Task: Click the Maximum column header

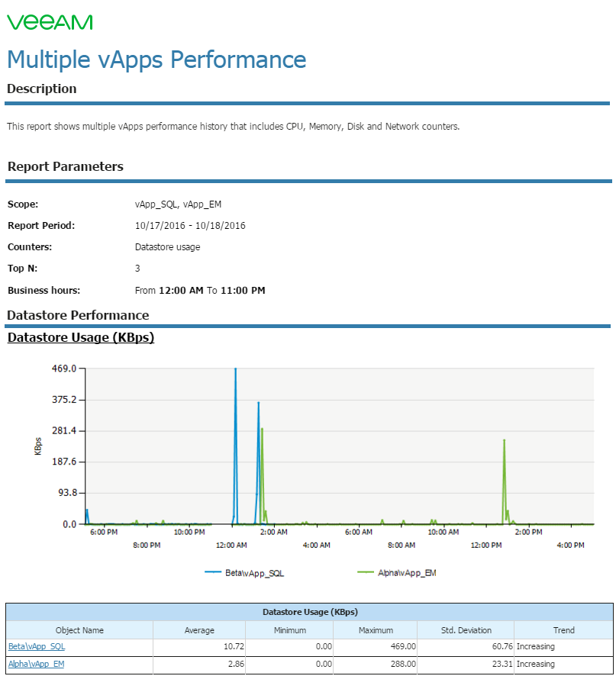Action: [x=376, y=630]
